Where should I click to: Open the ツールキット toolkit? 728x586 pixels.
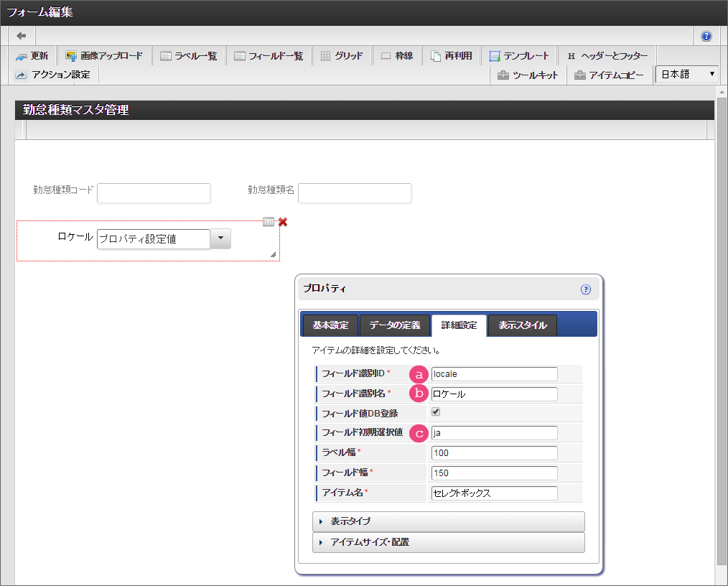coord(528,75)
